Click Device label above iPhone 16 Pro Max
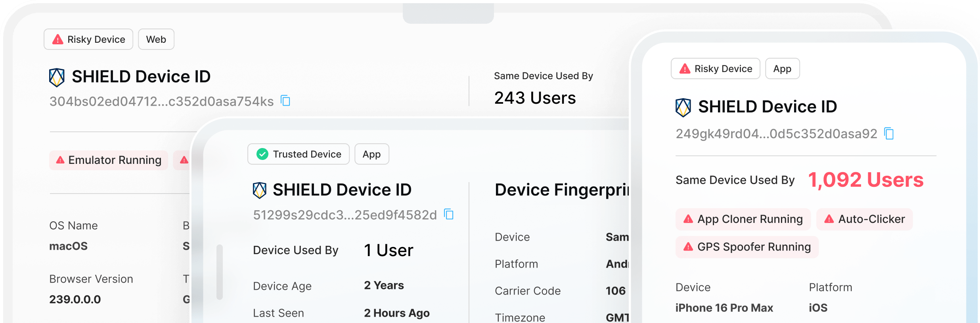Image resolution: width=980 pixels, height=323 pixels. tap(693, 287)
